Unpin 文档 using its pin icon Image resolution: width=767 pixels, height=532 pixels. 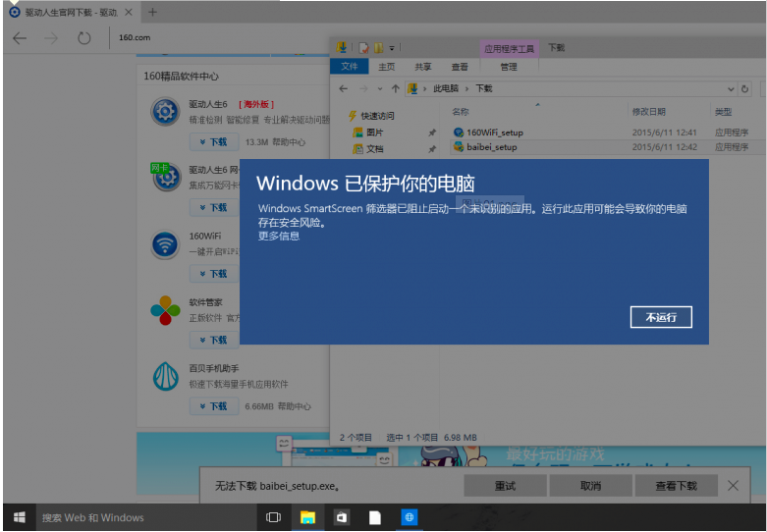(x=432, y=149)
